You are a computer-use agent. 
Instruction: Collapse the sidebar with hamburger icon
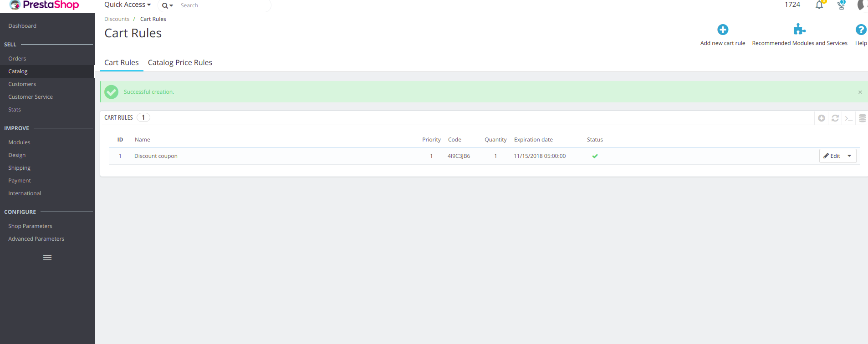[47, 258]
